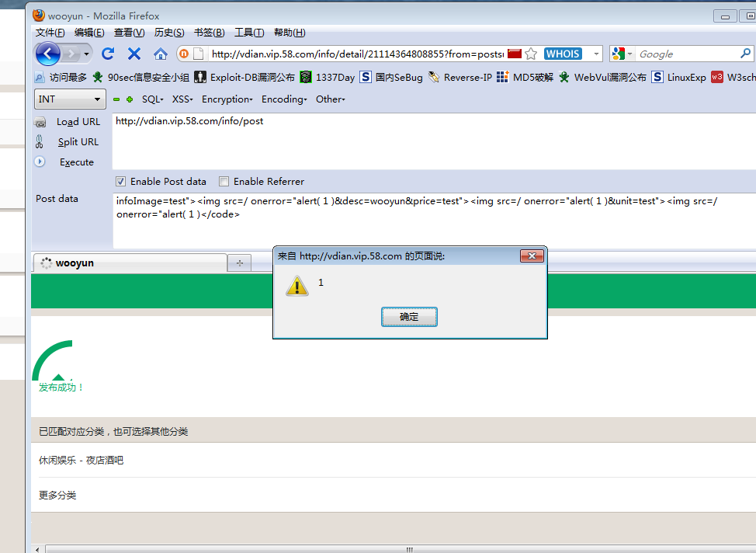Bookmark this page with the star icon

click(x=531, y=54)
